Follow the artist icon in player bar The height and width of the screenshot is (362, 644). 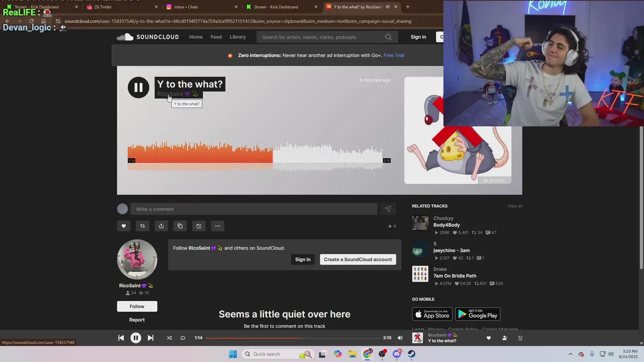(505, 338)
